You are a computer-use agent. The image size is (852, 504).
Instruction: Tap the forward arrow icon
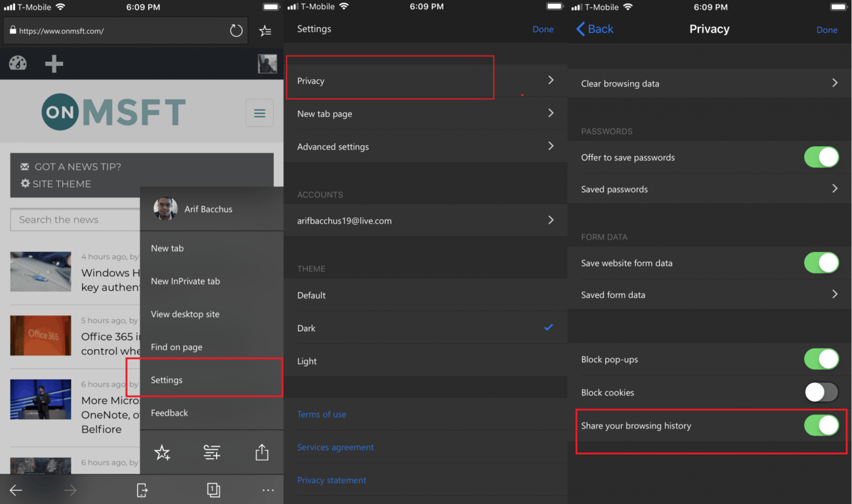click(x=70, y=490)
